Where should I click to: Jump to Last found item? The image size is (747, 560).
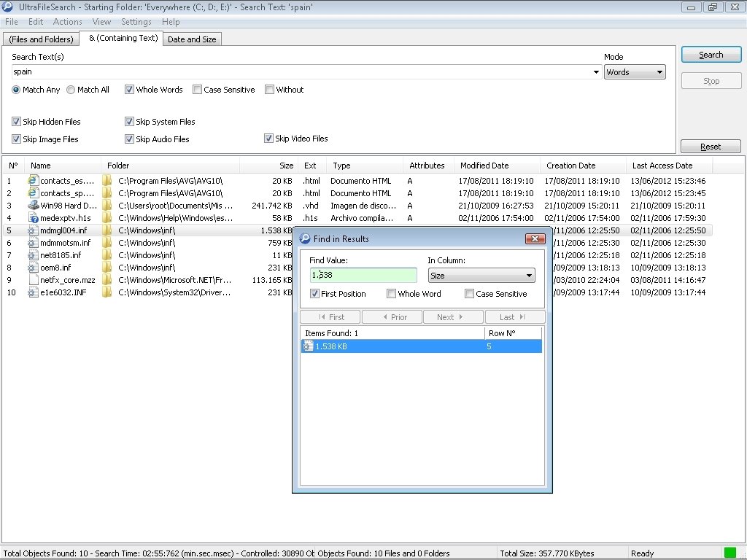click(x=515, y=317)
